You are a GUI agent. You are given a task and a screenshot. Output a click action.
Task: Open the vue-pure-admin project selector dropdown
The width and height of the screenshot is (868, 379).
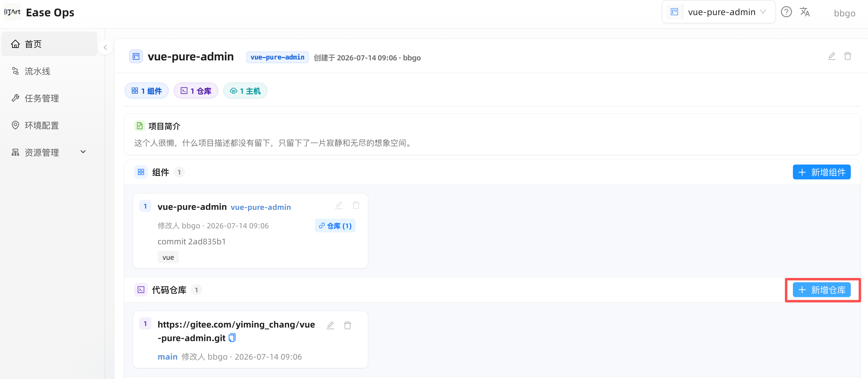coord(718,12)
